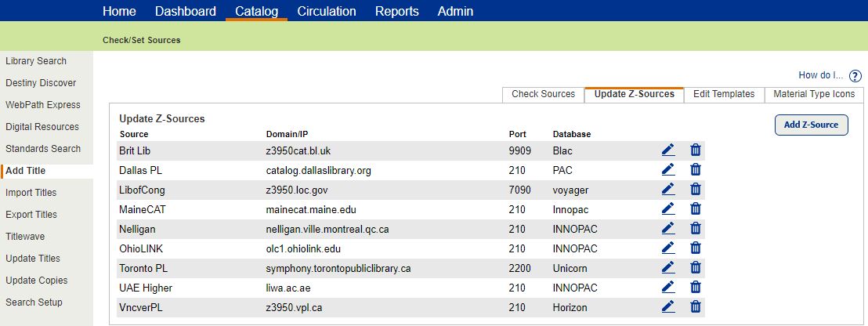Select the Material Type Icons tab
This screenshot has width=868, height=326.
(x=814, y=94)
